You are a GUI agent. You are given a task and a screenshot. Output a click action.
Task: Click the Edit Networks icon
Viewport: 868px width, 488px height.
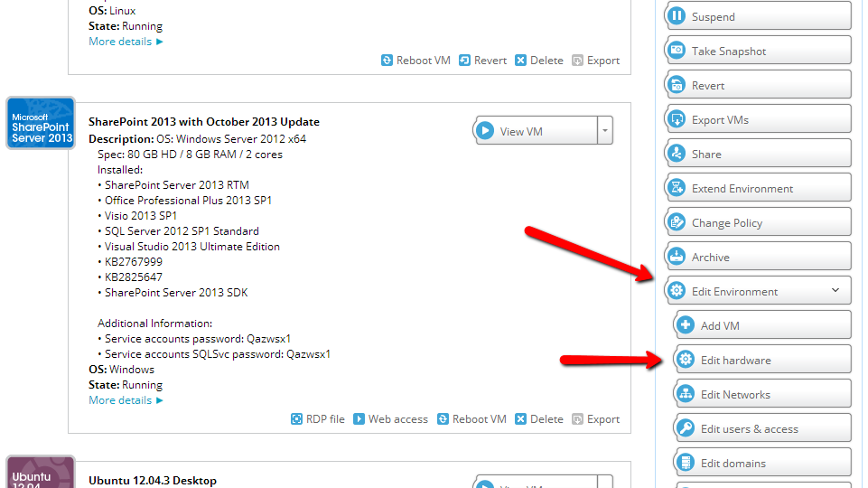coord(686,394)
